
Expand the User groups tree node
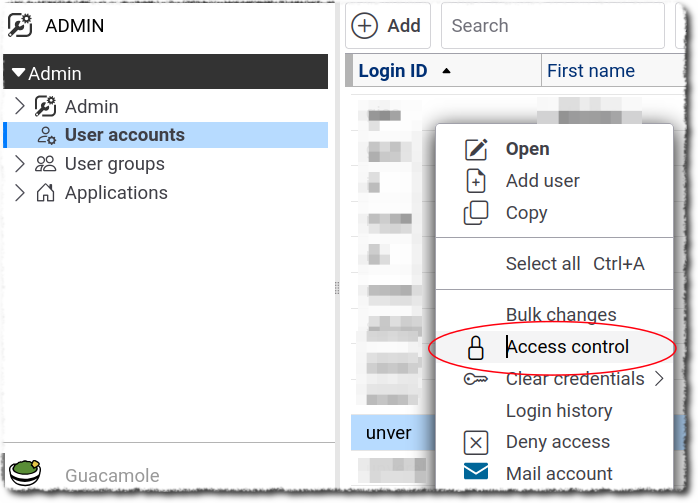point(20,164)
